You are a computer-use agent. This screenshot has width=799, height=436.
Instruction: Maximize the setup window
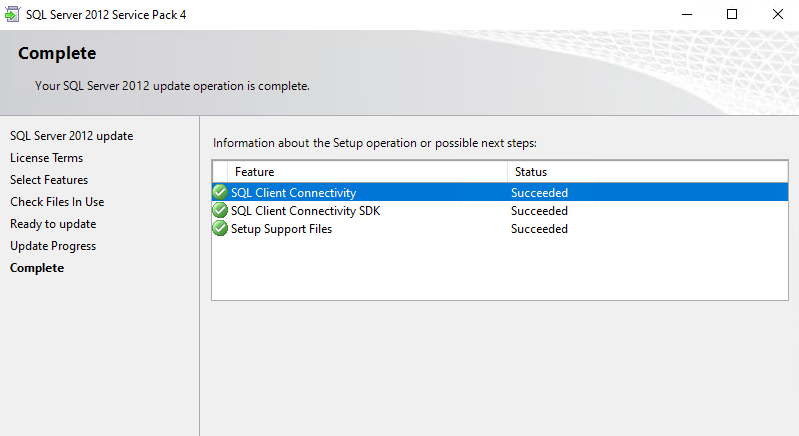click(x=731, y=14)
